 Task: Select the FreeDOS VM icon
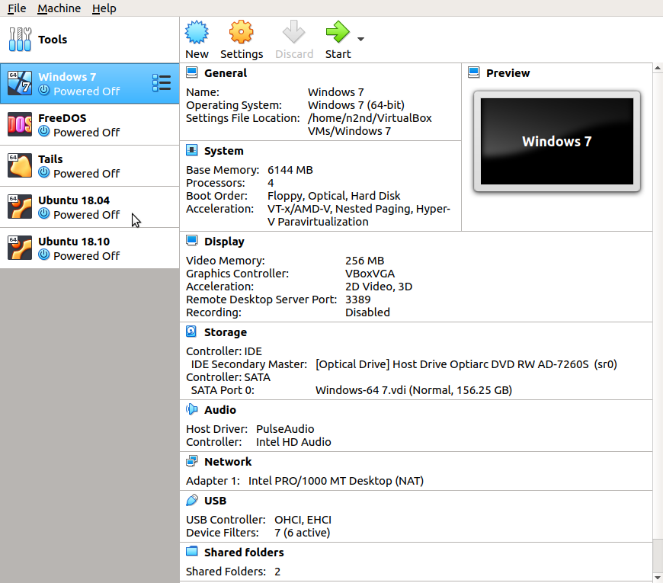click(x=20, y=124)
